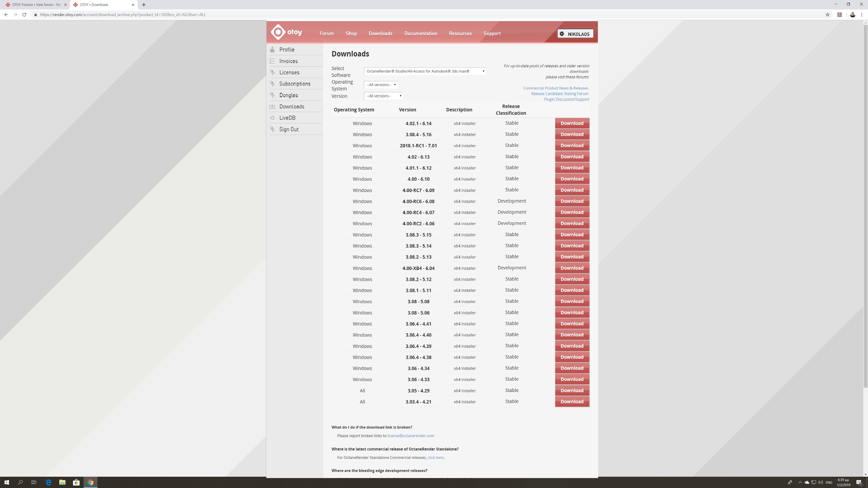This screenshot has height=488, width=868.
Task: Click the Profile sidebar person icon
Action: (272, 49)
